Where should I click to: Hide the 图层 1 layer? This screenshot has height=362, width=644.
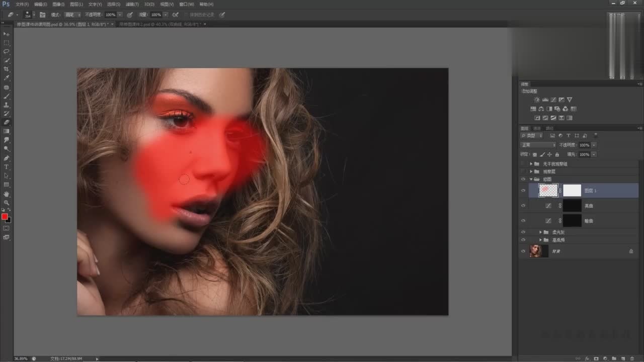point(523,191)
